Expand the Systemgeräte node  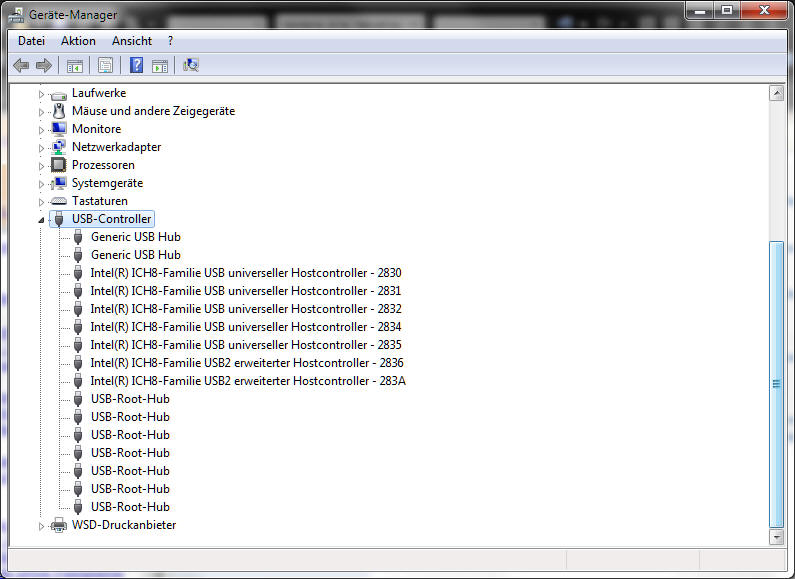(41, 184)
